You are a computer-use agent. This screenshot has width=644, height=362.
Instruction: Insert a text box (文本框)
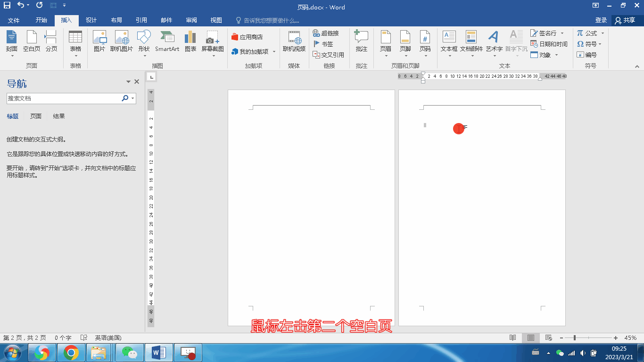pyautogui.click(x=449, y=43)
